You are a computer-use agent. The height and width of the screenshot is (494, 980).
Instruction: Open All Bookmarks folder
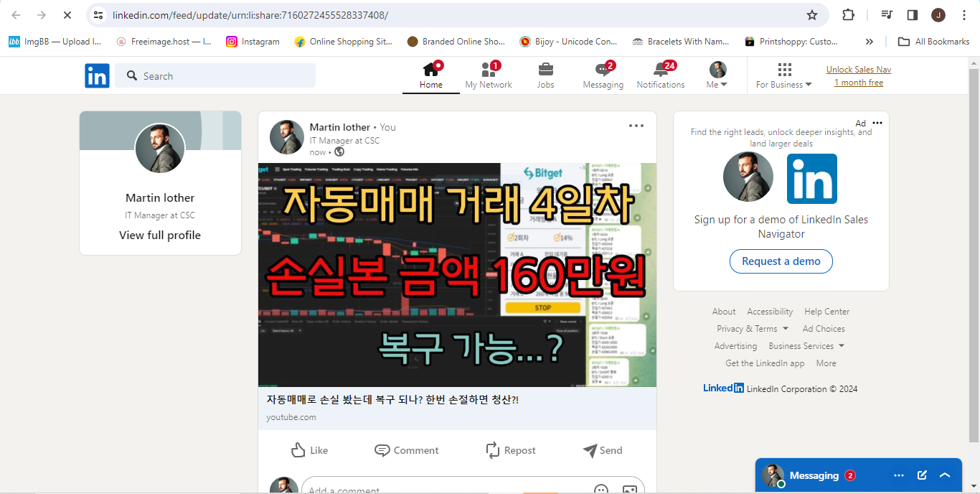(x=933, y=42)
